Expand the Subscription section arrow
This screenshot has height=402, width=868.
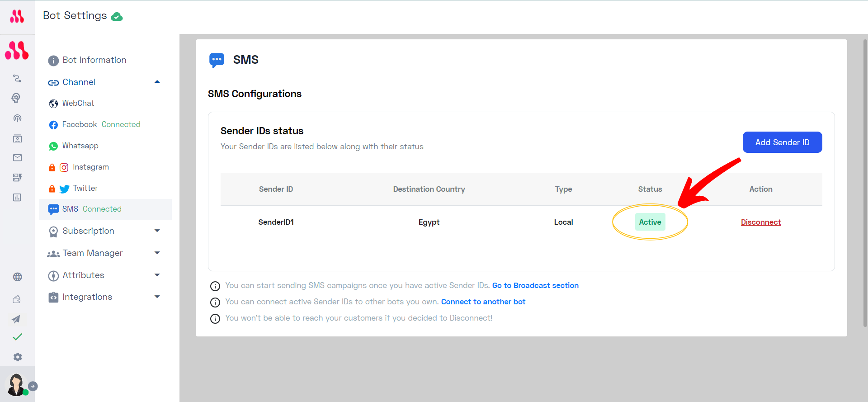tap(157, 231)
